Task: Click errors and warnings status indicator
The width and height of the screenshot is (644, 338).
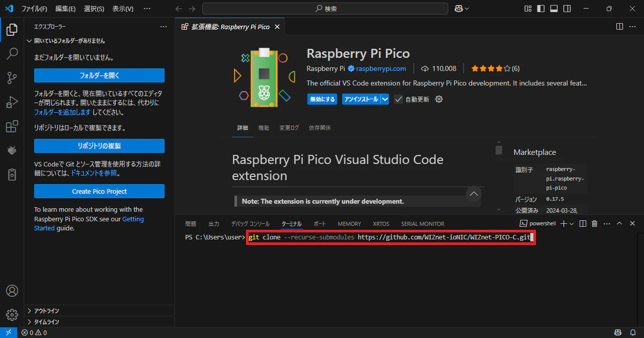Action: [34, 332]
